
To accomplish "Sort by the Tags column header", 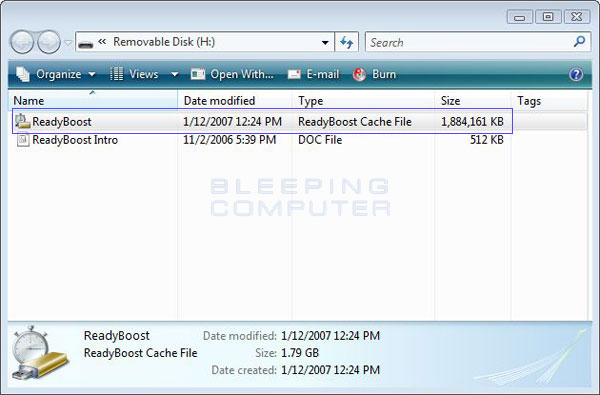I will tap(549, 100).
